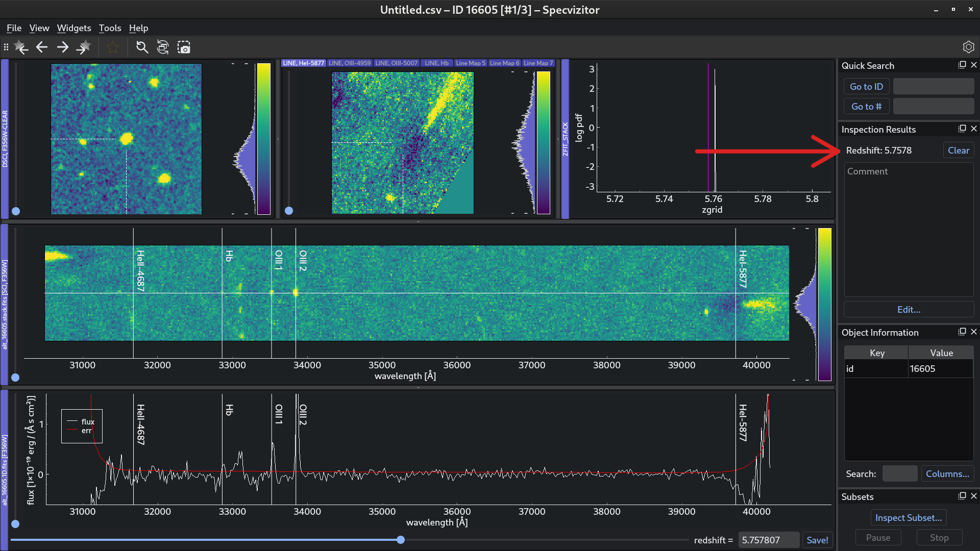980x551 pixels.
Task: Grab the toolbar grip handle
Action: [x=6, y=47]
